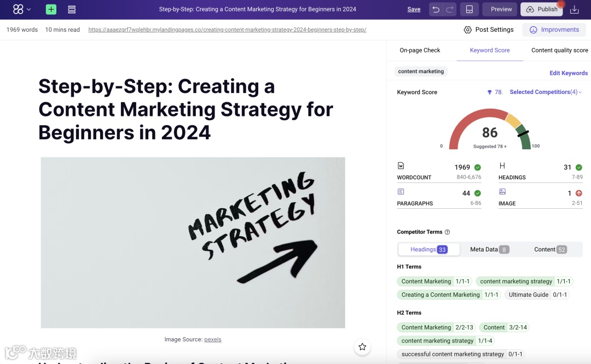The width and height of the screenshot is (591, 364).
Task: Click the trophy icon next to 78
Action: tap(489, 92)
